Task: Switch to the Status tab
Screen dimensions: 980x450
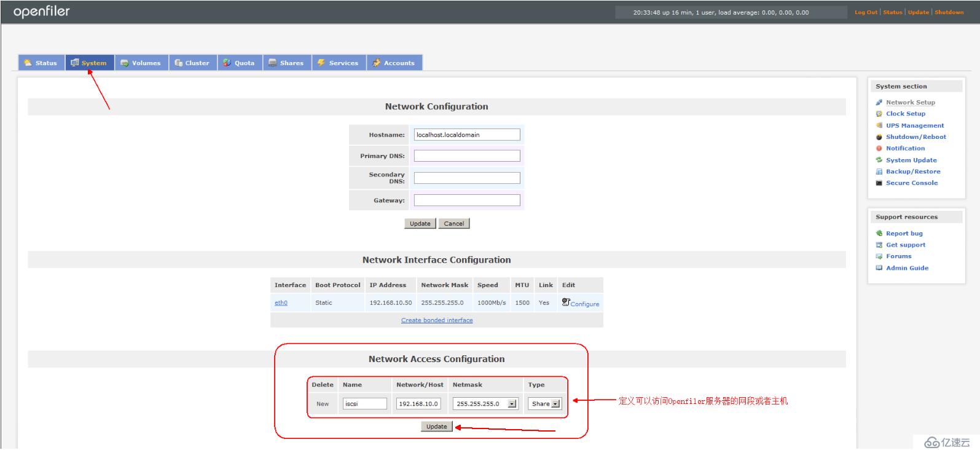Action: tap(41, 63)
